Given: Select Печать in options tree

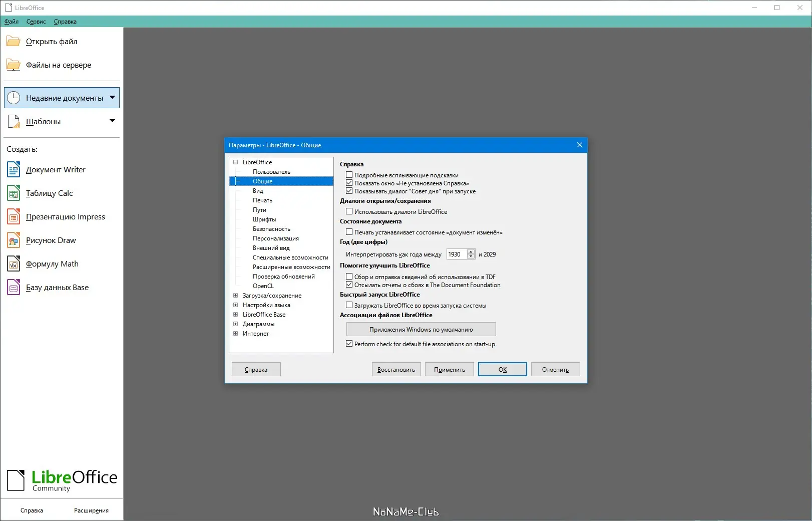Looking at the screenshot, I should tap(262, 200).
